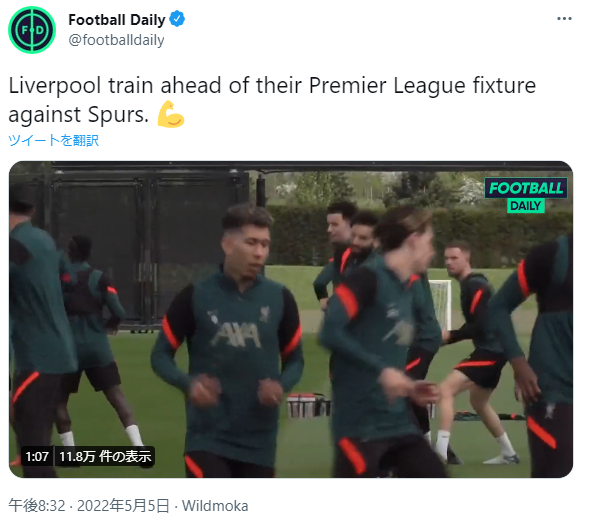The image size is (589, 527).
Task: Play the Liverpool training video
Action: pos(291,319)
